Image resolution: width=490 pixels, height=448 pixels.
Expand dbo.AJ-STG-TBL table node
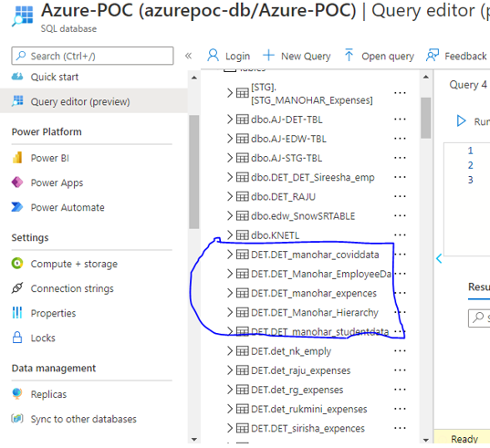[x=230, y=158]
